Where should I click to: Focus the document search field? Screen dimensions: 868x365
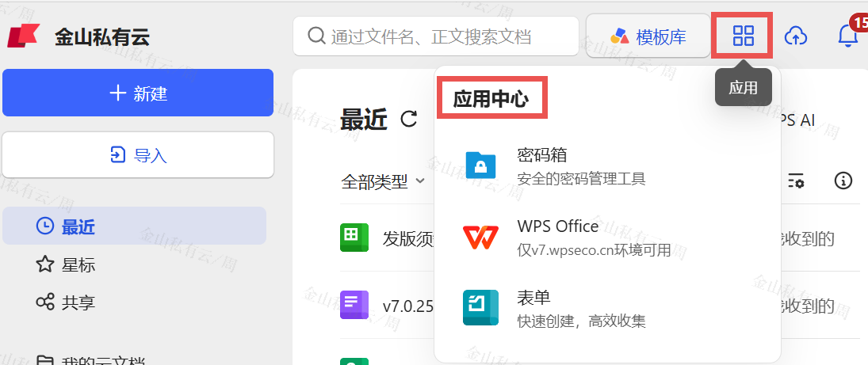[436, 36]
